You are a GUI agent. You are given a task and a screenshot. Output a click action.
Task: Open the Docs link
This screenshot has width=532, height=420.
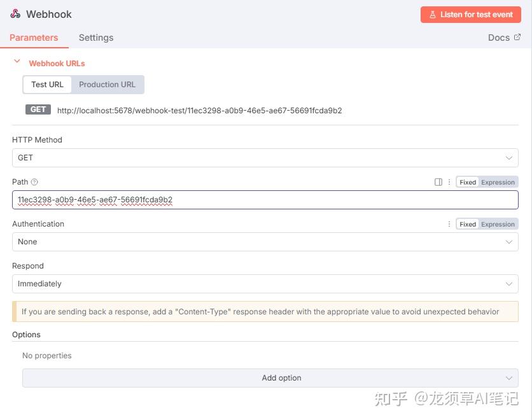coord(498,37)
